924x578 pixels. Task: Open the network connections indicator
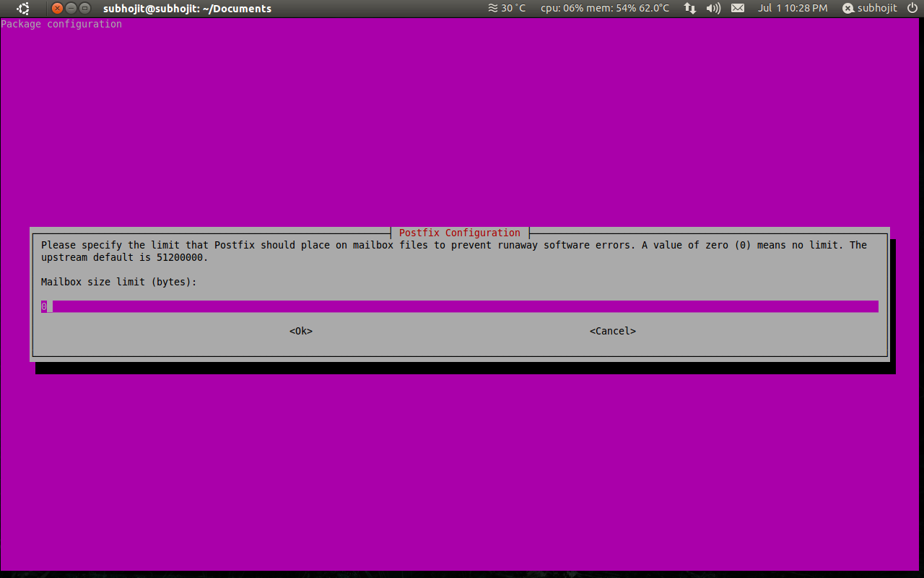pos(690,9)
